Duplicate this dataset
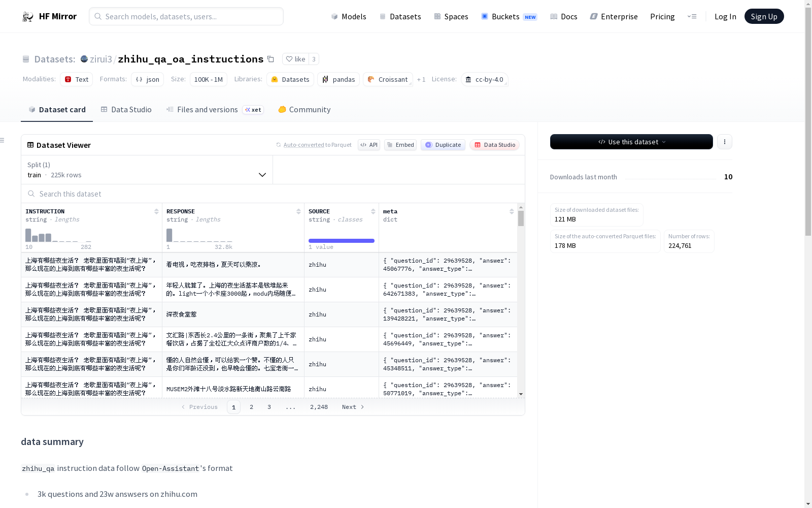Screen dimensions: 812x508 443,145
